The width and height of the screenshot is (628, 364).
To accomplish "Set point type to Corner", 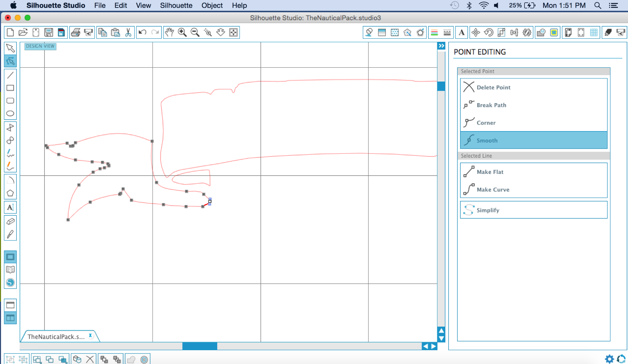I will 534,123.
